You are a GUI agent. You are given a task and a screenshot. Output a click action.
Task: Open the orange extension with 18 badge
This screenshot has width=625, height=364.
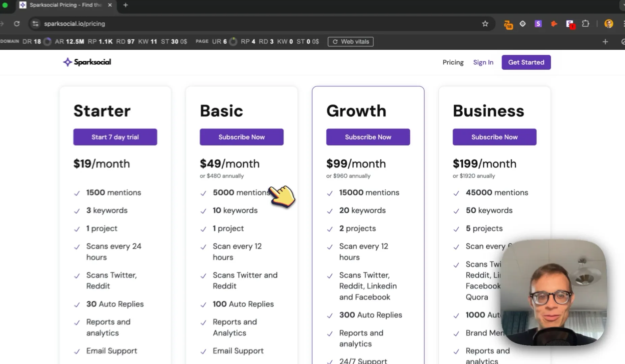pos(508,24)
